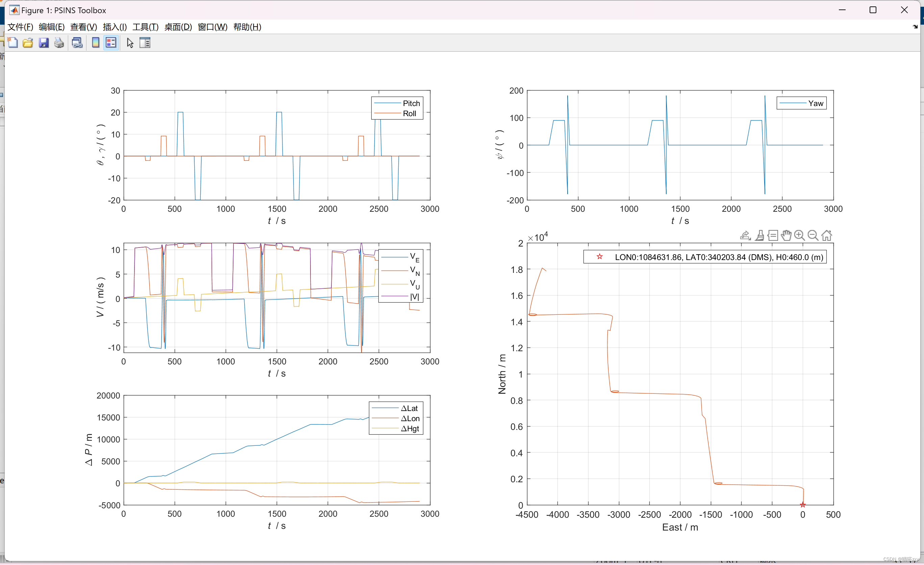Click the Link Plot toolbar icon

tap(77, 43)
